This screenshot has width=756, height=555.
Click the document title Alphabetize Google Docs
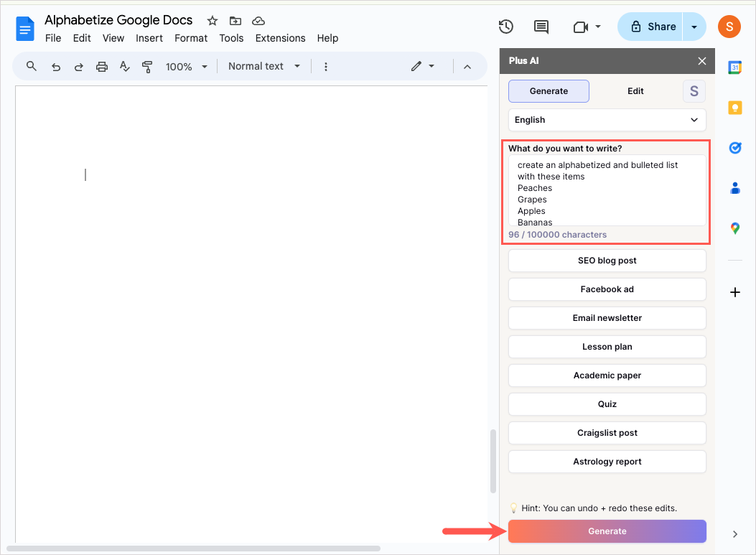[118, 20]
